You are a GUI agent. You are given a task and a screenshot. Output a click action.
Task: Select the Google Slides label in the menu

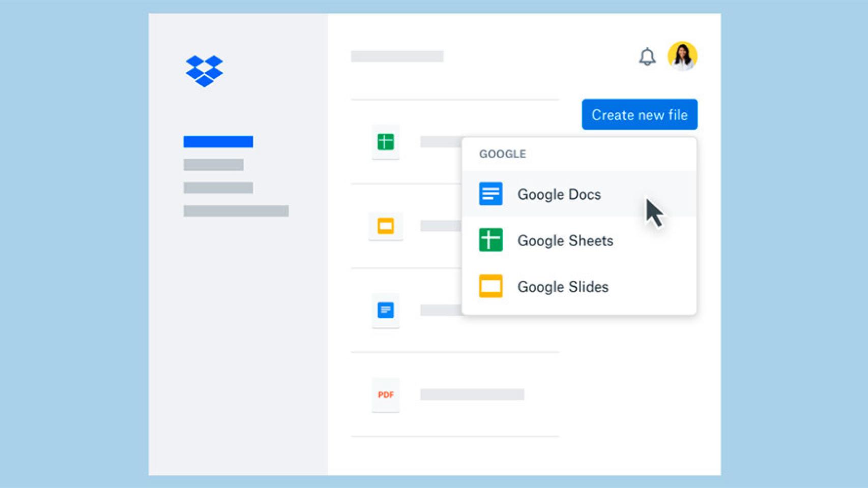click(562, 287)
